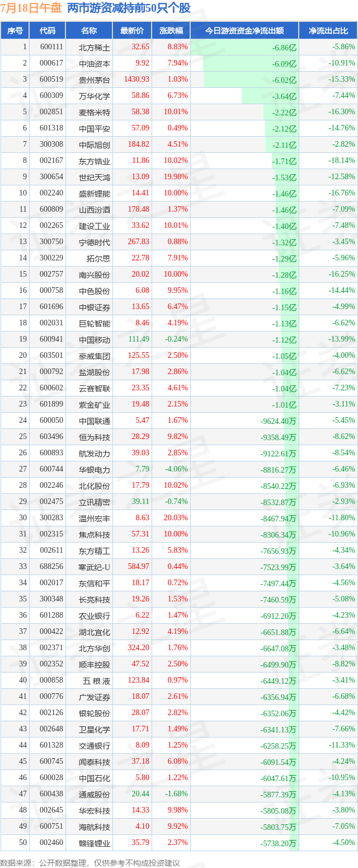Image resolution: width=358 pixels, height=868 pixels.
Task: Click stock name 东信和平
Action: click(95, 583)
